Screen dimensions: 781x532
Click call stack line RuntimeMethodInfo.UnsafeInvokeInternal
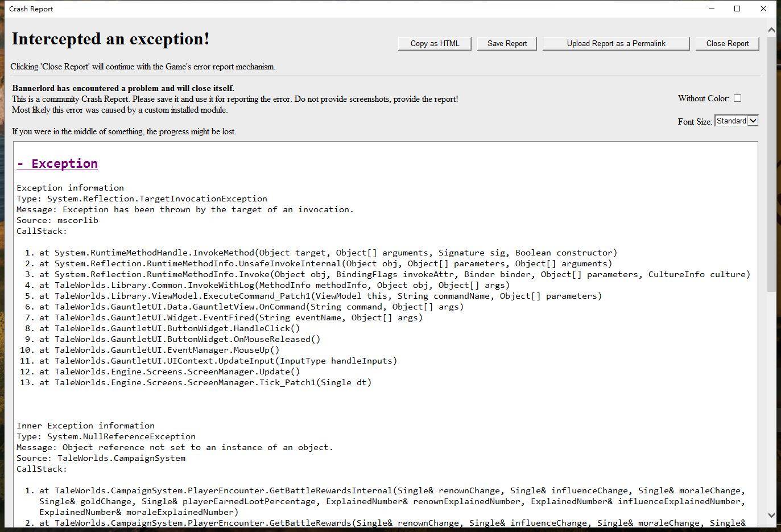pyautogui.click(x=326, y=263)
